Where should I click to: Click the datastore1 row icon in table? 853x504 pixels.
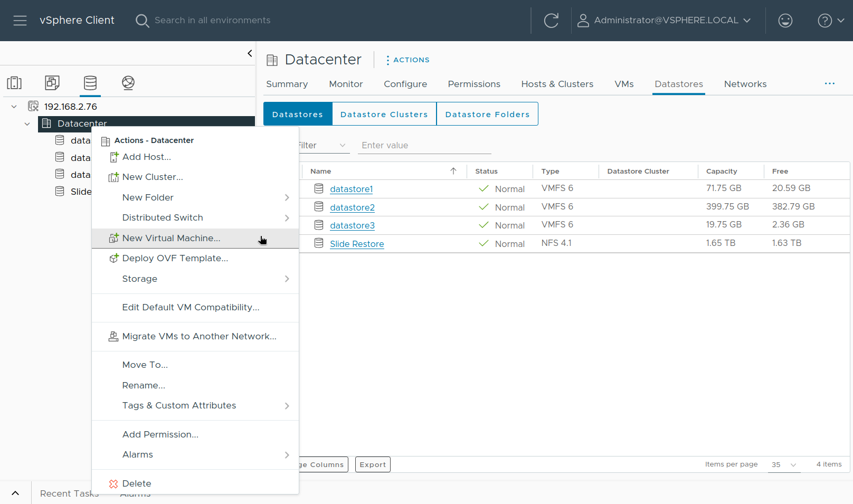click(x=319, y=188)
